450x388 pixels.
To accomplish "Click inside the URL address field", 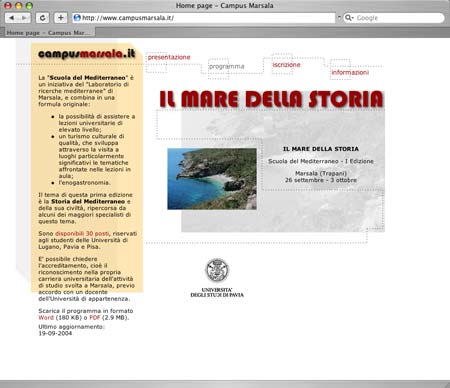I will click(x=204, y=18).
